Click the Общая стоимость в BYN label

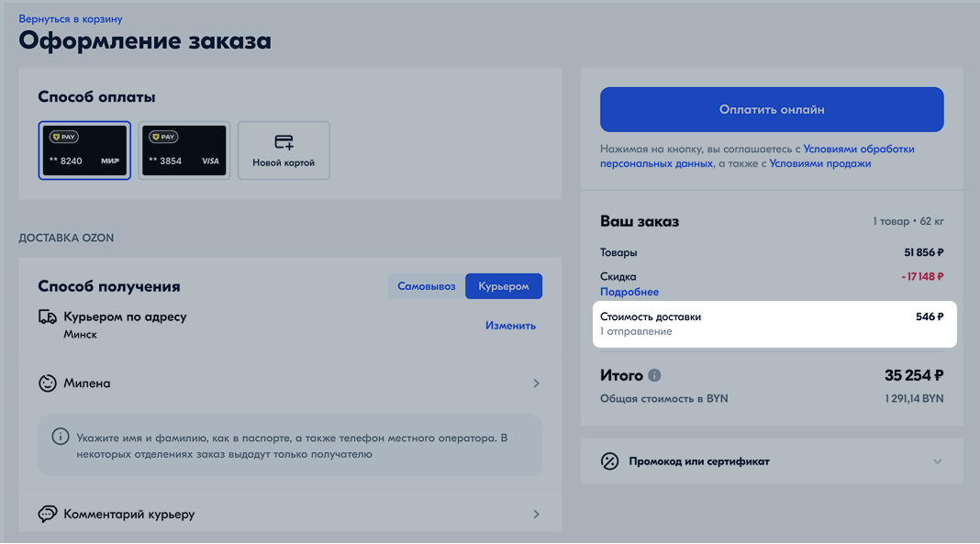(664, 398)
